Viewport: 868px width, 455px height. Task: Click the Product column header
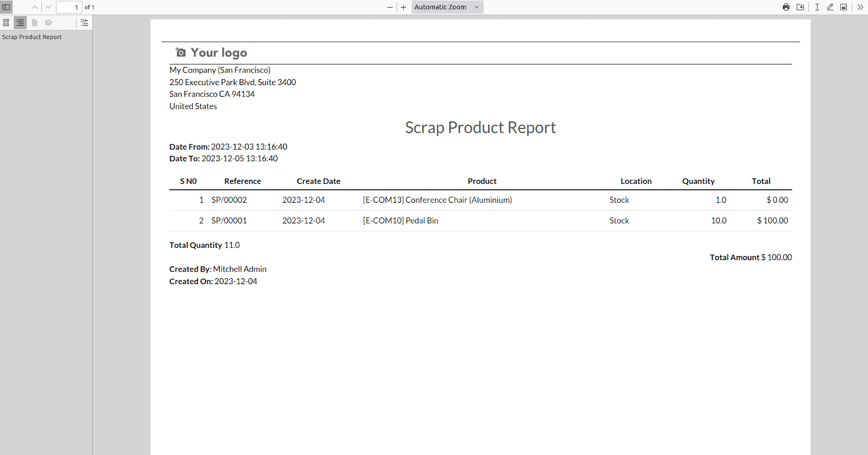point(482,181)
